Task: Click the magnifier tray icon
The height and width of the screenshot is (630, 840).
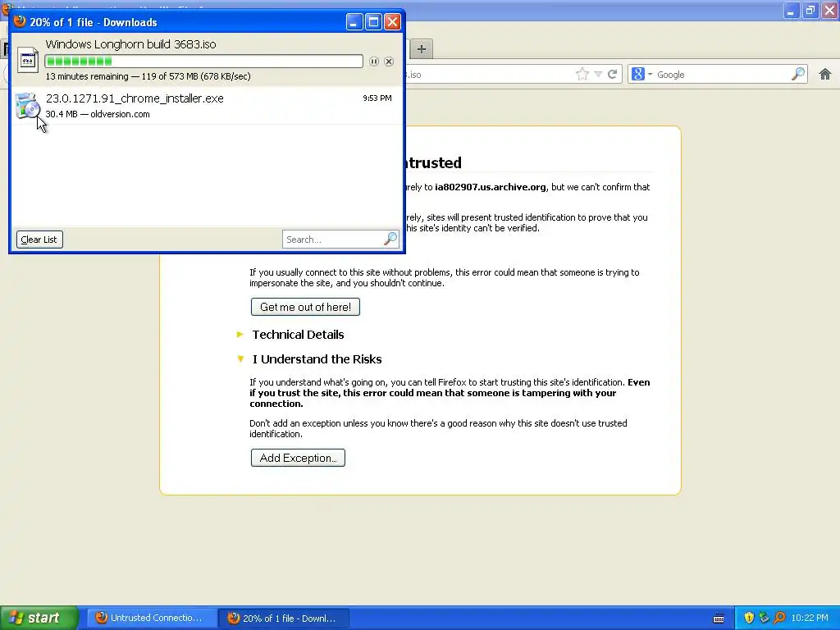Action: [779, 619]
